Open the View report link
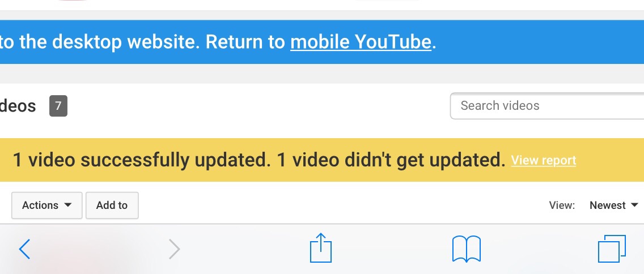The image size is (644, 274). [x=543, y=160]
